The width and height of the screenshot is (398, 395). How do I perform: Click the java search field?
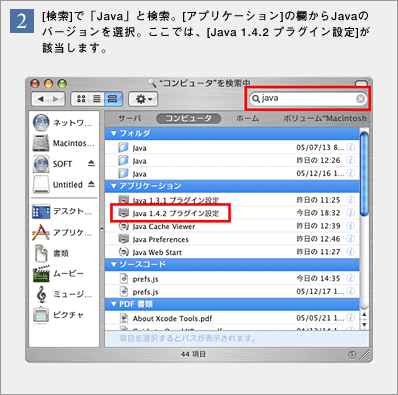coord(307,99)
